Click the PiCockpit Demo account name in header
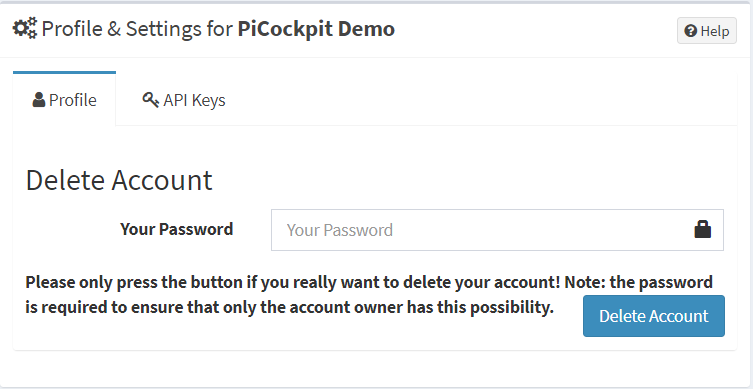The width and height of the screenshot is (753, 389). tap(316, 29)
